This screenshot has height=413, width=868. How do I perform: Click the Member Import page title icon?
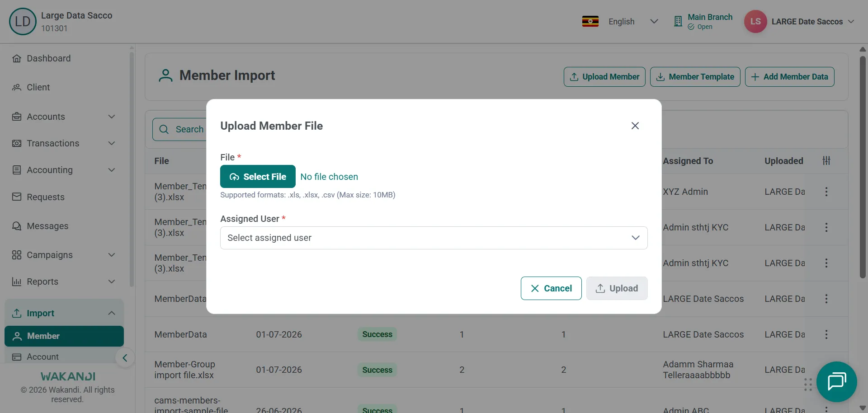(165, 75)
